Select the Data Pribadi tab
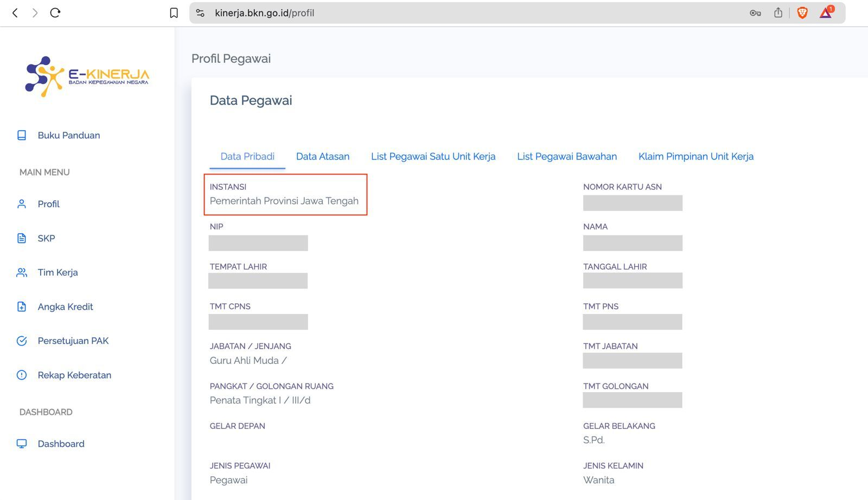This screenshot has width=868, height=500. point(247,156)
